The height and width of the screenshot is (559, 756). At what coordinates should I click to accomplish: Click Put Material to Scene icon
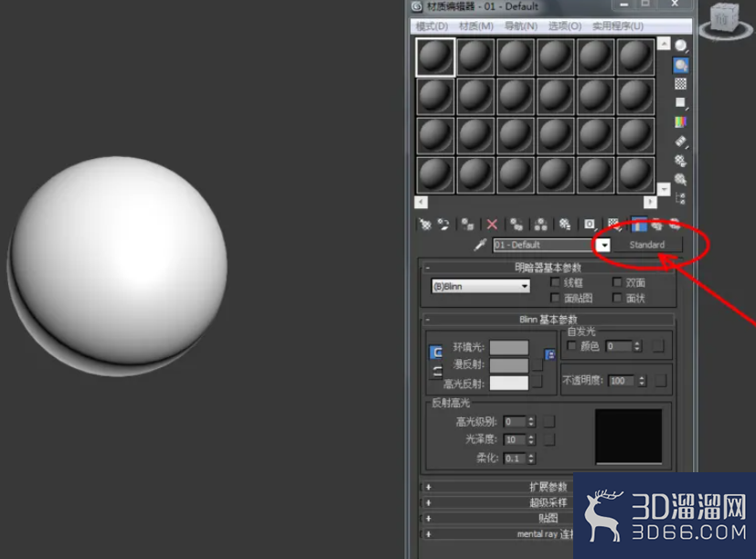[x=443, y=224]
